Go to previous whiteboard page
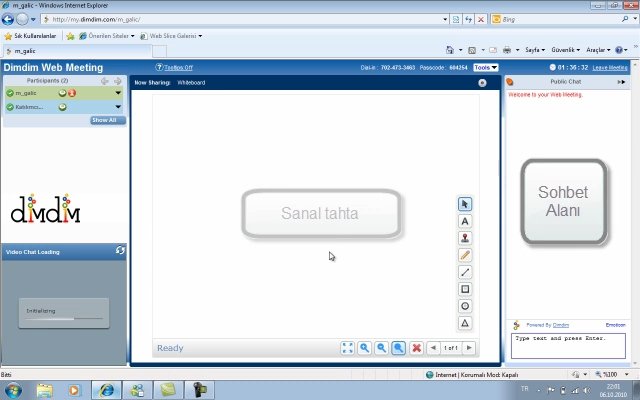 click(433, 348)
